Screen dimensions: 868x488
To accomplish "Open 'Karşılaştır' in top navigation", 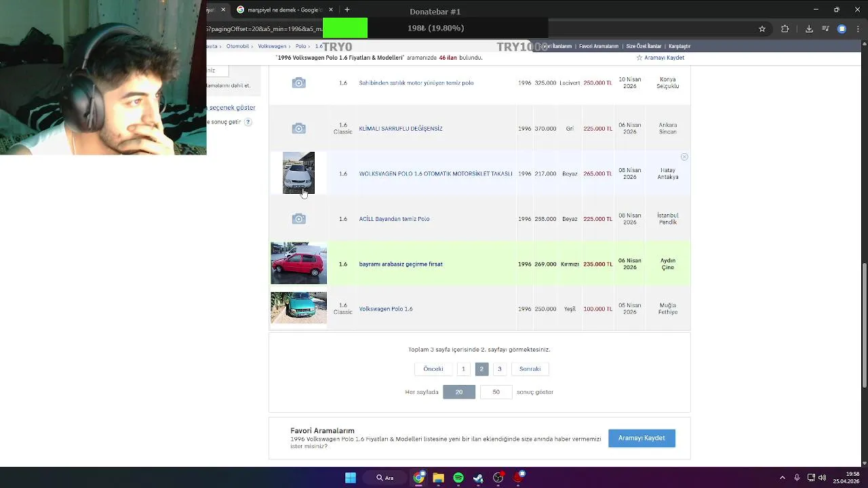I will [679, 46].
